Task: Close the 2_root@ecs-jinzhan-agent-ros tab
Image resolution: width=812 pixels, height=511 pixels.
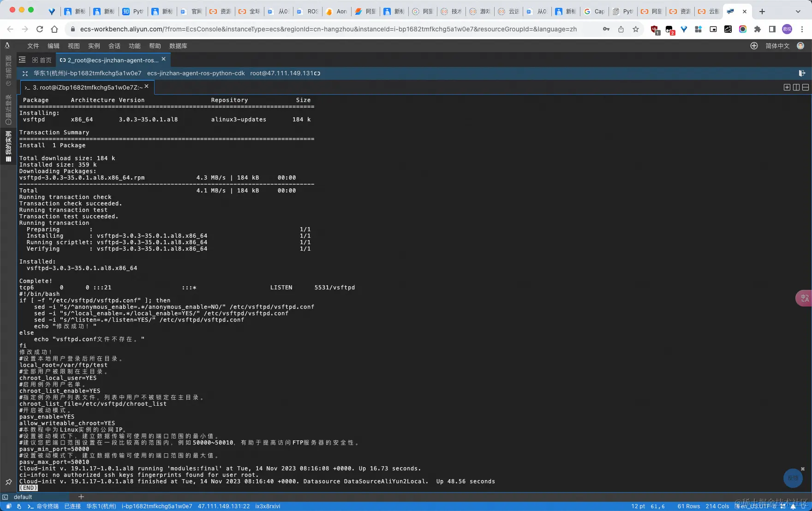Action: tap(164, 59)
